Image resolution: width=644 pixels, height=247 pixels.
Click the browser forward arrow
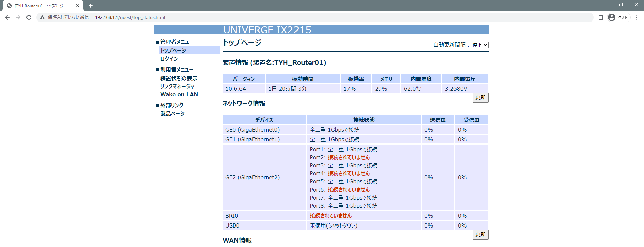tap(18, 17)
